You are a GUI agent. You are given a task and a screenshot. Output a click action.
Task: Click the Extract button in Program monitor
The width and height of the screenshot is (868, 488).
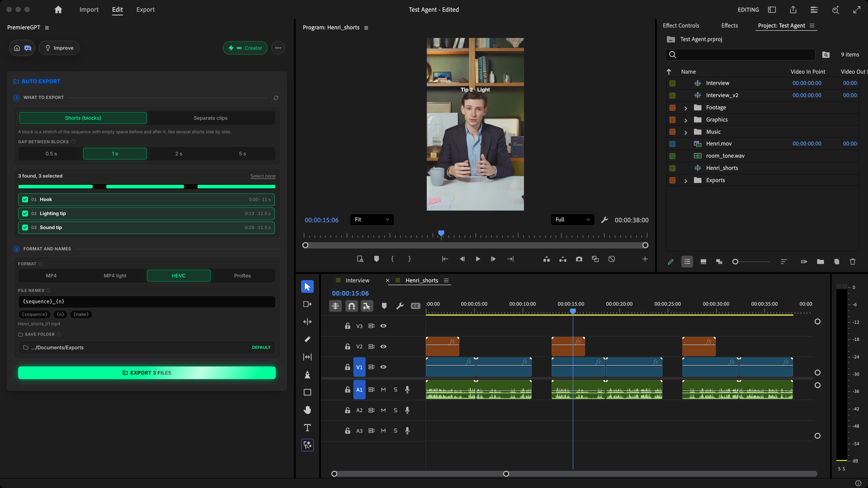pyautogui.click(x=563, y=259)
